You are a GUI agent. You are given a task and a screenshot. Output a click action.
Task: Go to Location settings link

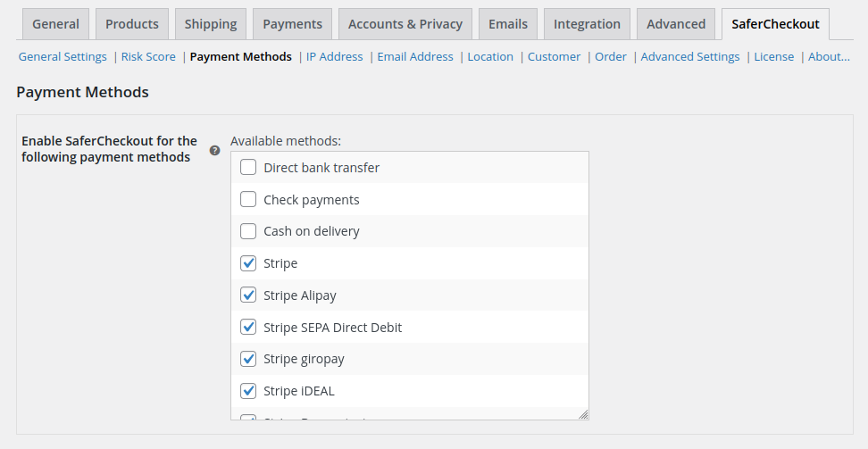[x=490, y=56]
